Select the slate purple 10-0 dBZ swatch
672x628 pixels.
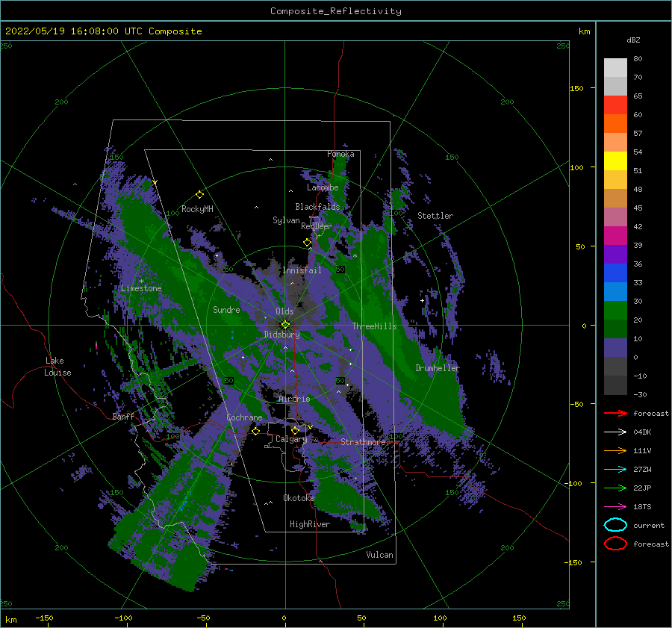click(x=615, y=348)
